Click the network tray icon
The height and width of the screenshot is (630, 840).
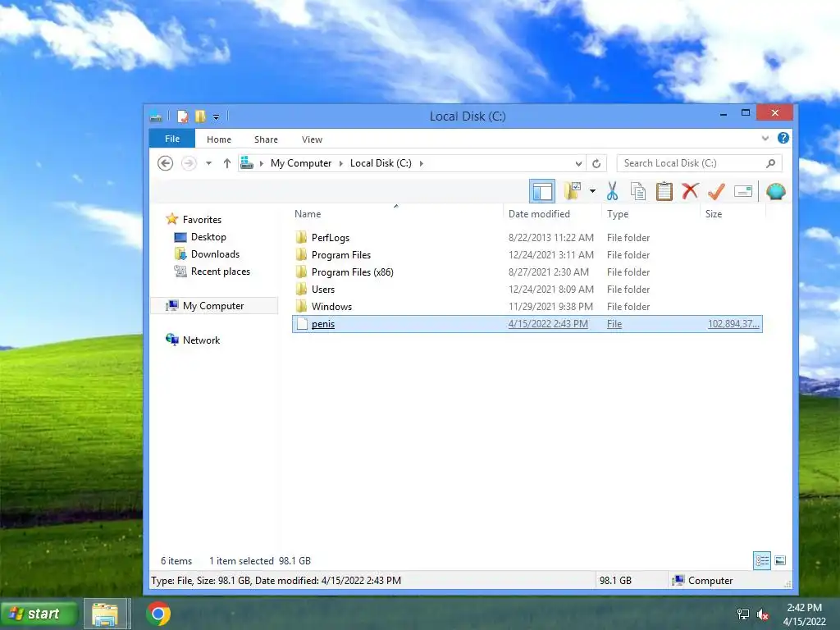pos(743,614)
